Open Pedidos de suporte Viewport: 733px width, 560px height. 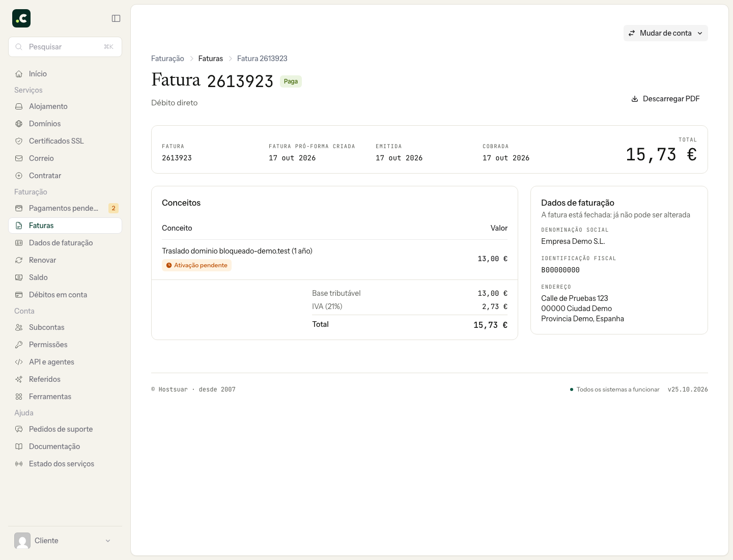coord(65,429)
